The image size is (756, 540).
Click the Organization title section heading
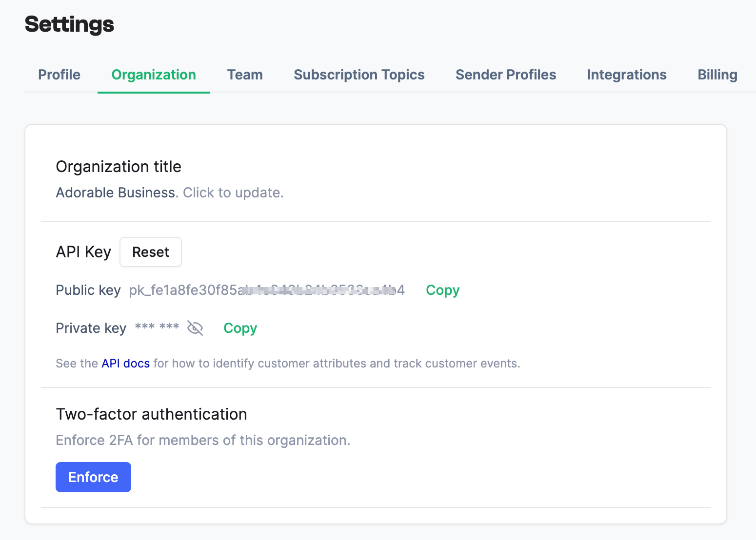coord(119,167)
